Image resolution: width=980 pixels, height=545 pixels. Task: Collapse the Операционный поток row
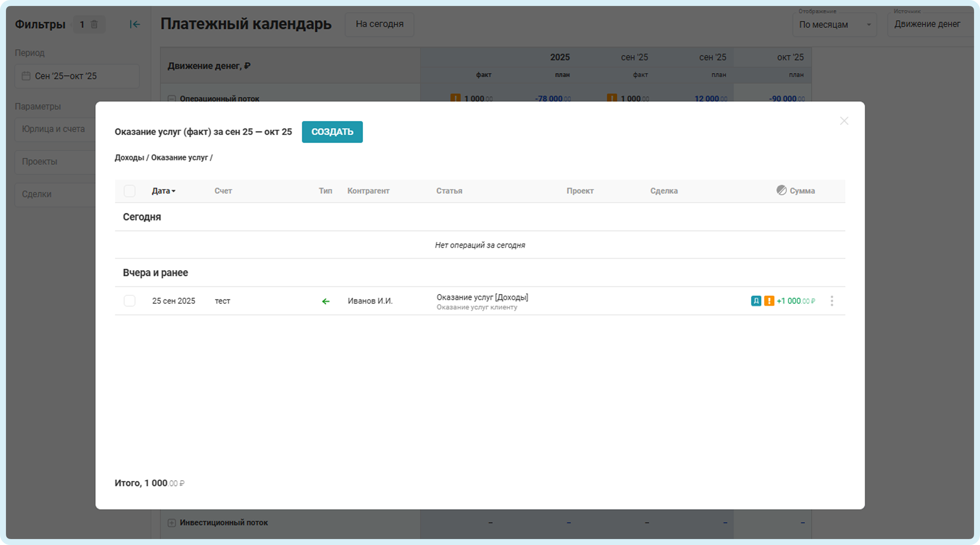[172, 99]
